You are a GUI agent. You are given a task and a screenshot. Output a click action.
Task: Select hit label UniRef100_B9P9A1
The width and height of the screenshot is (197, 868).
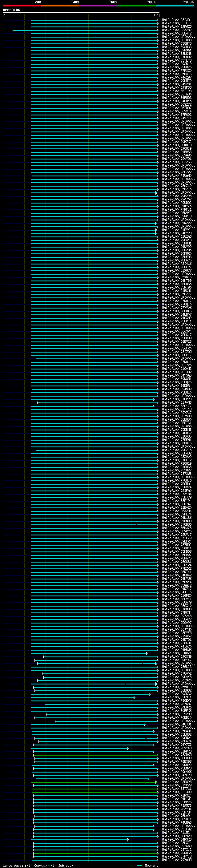click(x=177, y=50)
